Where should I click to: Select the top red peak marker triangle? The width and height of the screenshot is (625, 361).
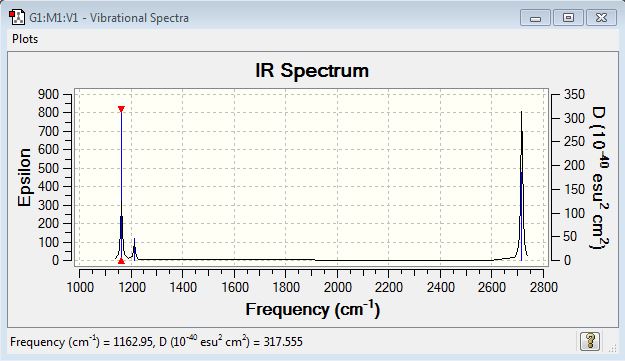click(x=122, y=109)
